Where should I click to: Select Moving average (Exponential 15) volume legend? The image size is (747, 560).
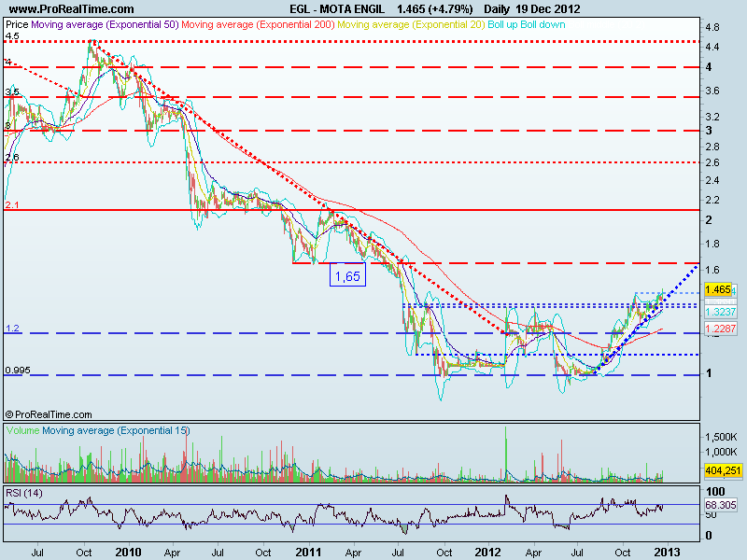116,430
